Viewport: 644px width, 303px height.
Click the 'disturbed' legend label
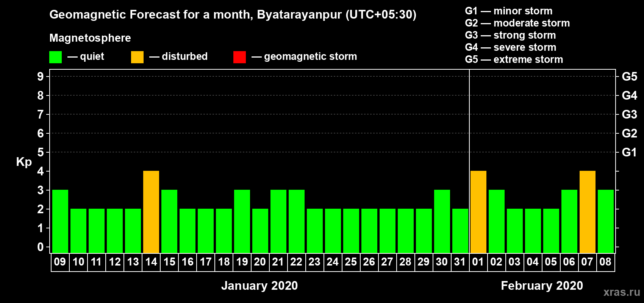click(185, 56)
